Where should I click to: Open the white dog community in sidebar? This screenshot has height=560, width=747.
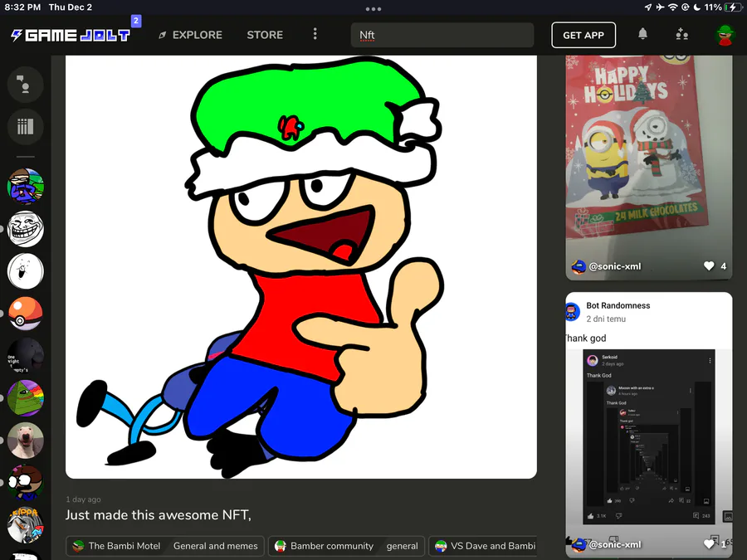pos(26,441)
